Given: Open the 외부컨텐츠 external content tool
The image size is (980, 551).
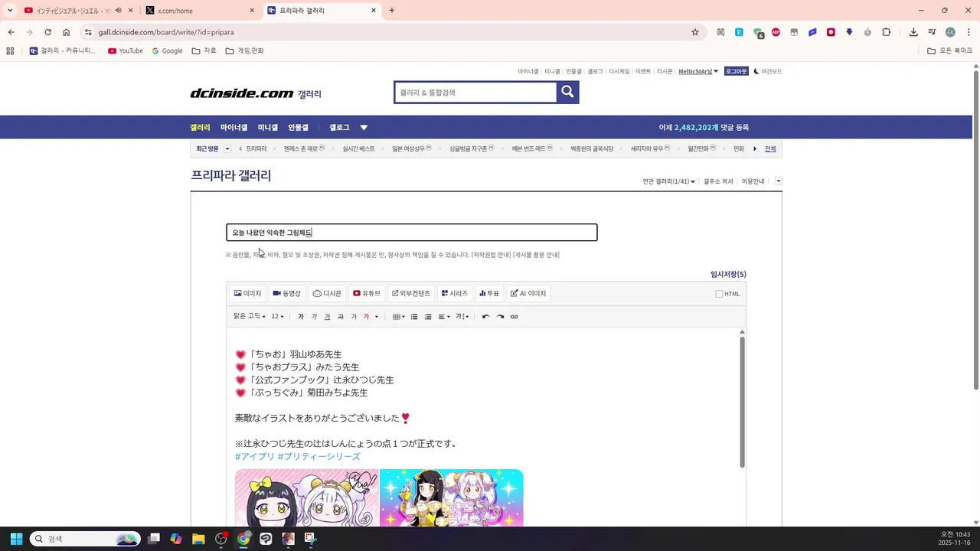Looking at the screenshot, I should [x=411, y=293].
